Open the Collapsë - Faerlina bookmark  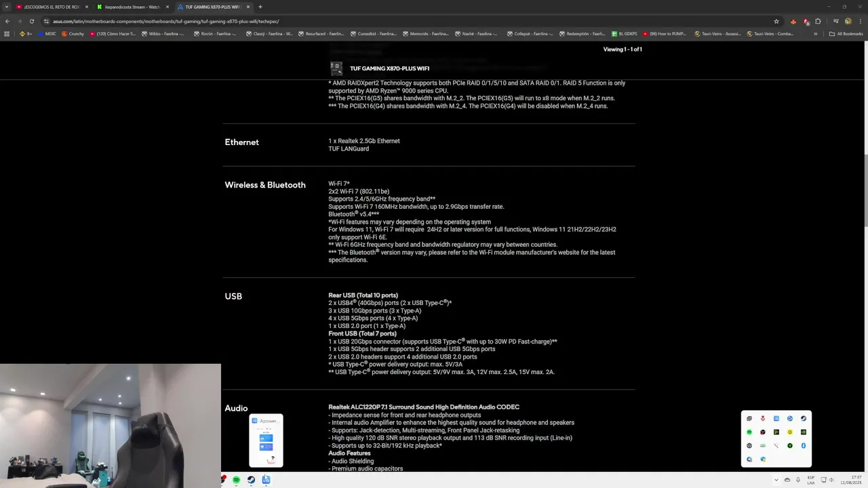pyautogui.click(x=531, y=34)
